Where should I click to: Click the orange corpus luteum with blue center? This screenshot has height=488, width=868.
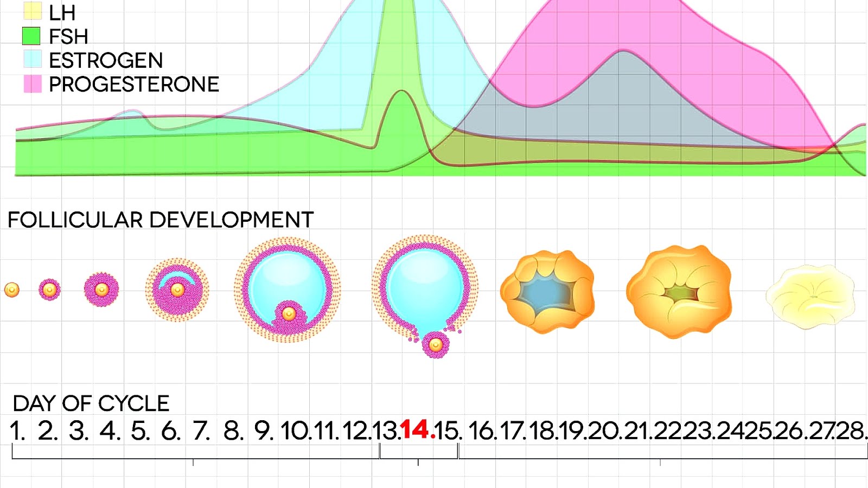(x=547, y=291)
